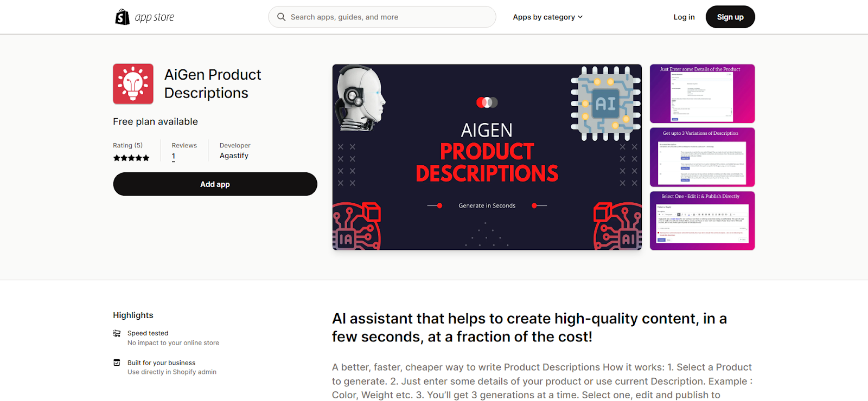868x401 pixels.
Task: Open the Agastify developer link
Action: [x=234, y=156]
